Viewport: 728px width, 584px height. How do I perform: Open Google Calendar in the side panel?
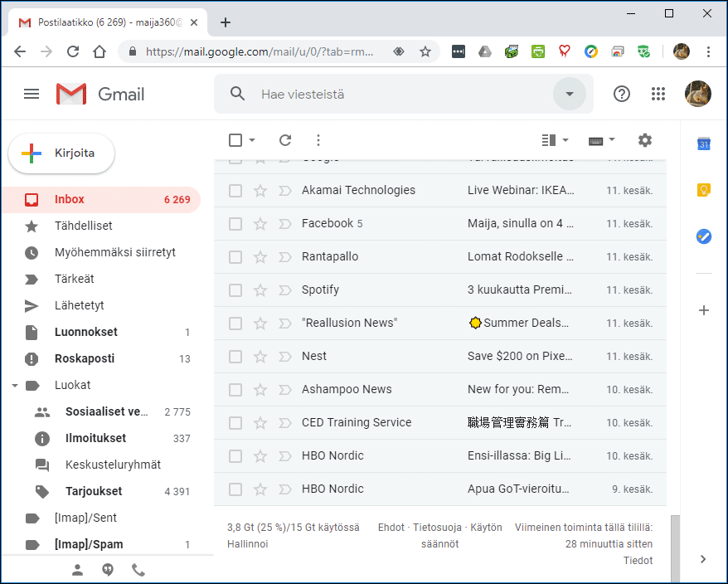click(703, 144)
